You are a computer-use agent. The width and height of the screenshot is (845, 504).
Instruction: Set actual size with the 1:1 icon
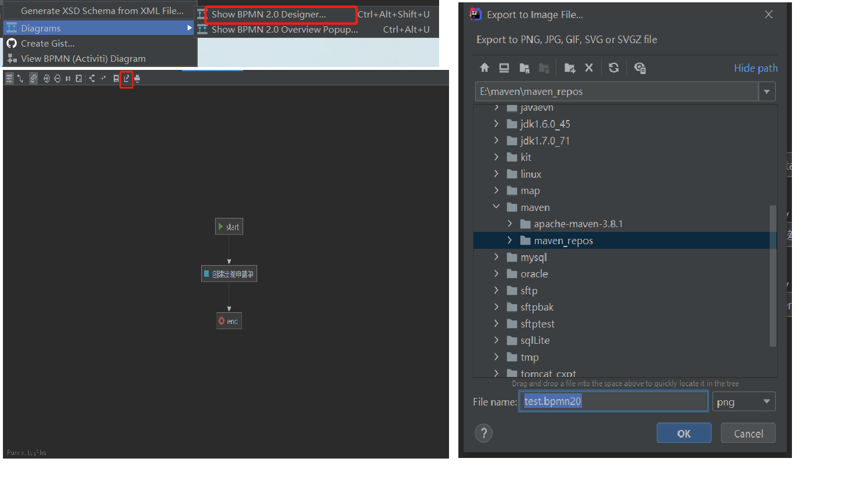[x=68, y=78]
